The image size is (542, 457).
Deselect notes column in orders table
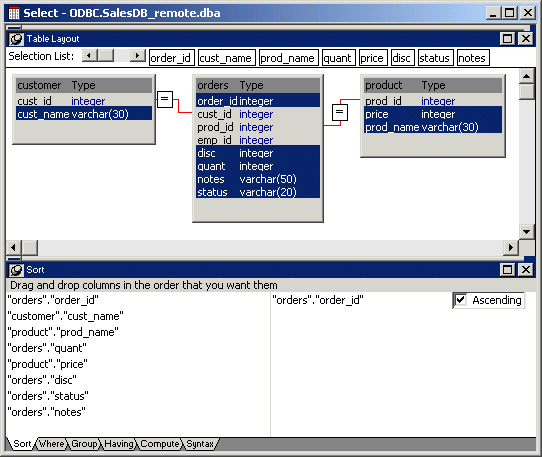[x=258, y=179]
